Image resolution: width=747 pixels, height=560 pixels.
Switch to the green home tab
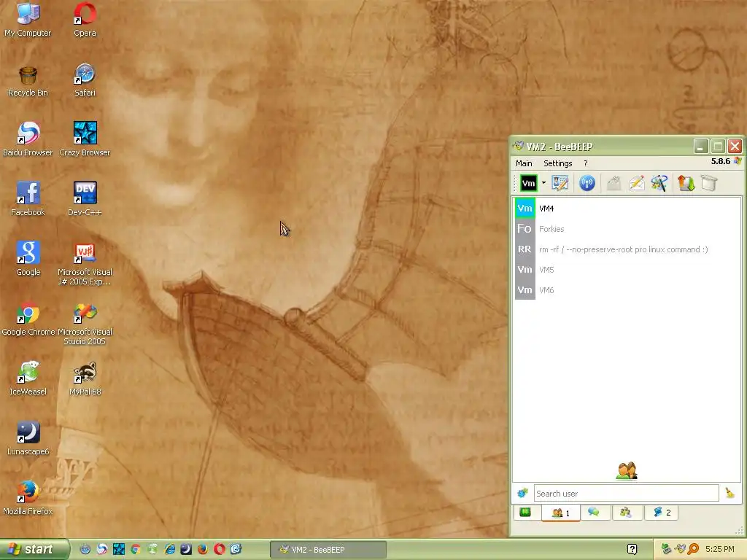[525, 513]
